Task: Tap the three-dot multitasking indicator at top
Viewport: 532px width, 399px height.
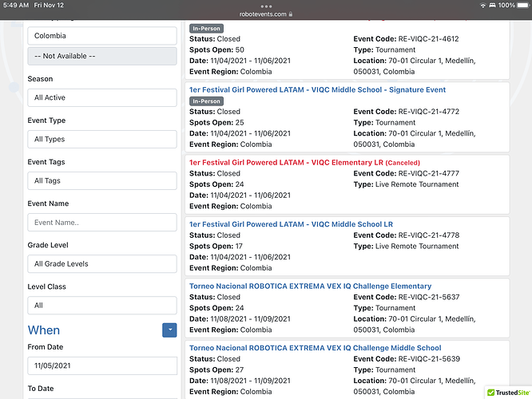Action: [266, 6]
